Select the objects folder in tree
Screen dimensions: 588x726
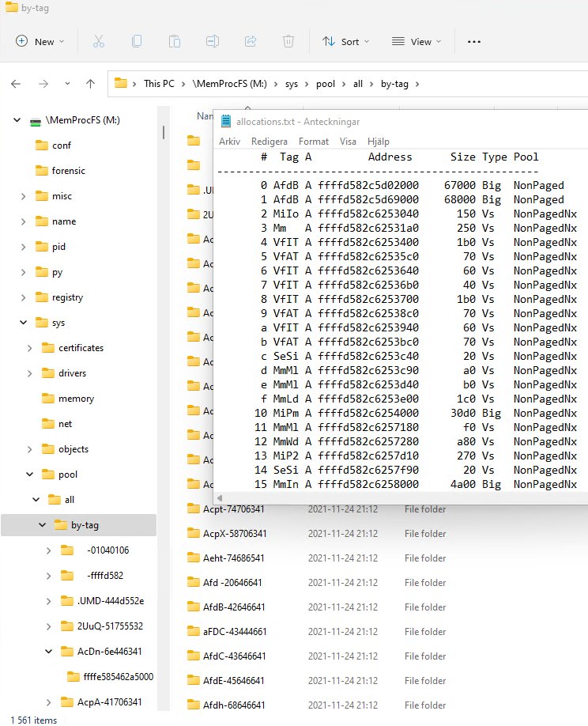73,449
